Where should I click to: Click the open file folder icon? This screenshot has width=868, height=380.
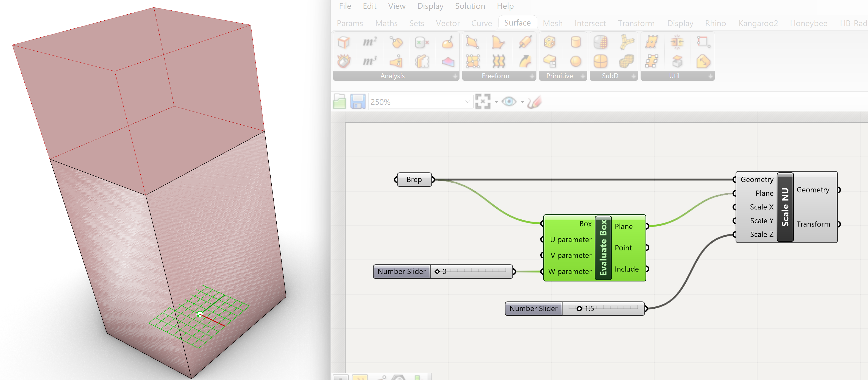[x=340, y=101]
